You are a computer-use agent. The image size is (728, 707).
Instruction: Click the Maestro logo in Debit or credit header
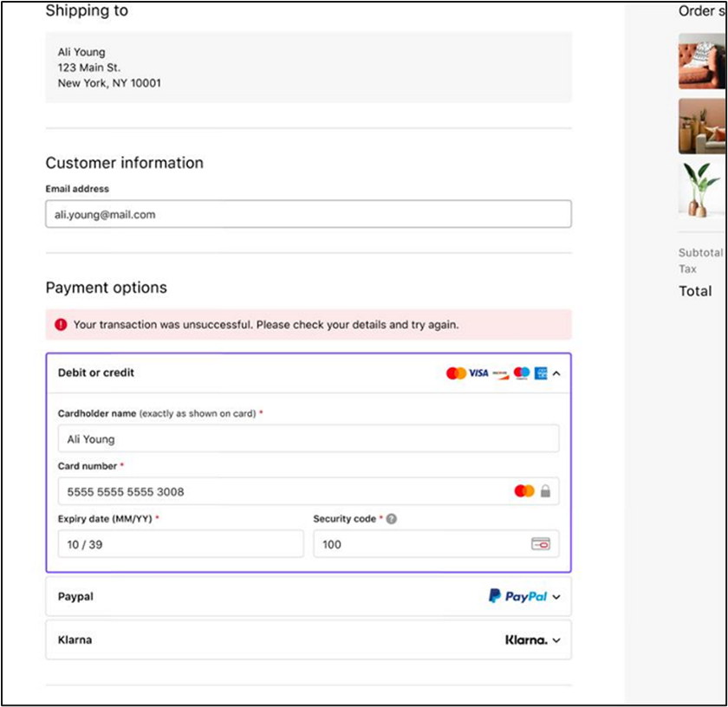[x=521, y=373]
